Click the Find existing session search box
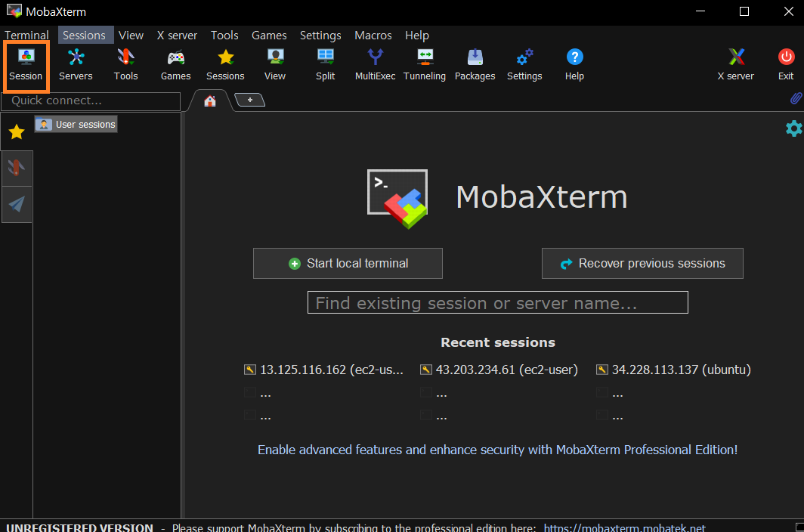 click(x=498, y=303)
